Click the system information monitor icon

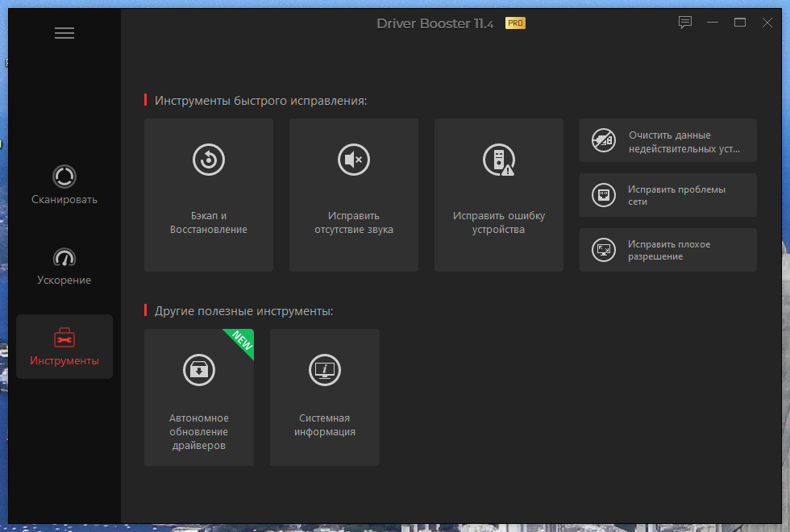point(324,370)
